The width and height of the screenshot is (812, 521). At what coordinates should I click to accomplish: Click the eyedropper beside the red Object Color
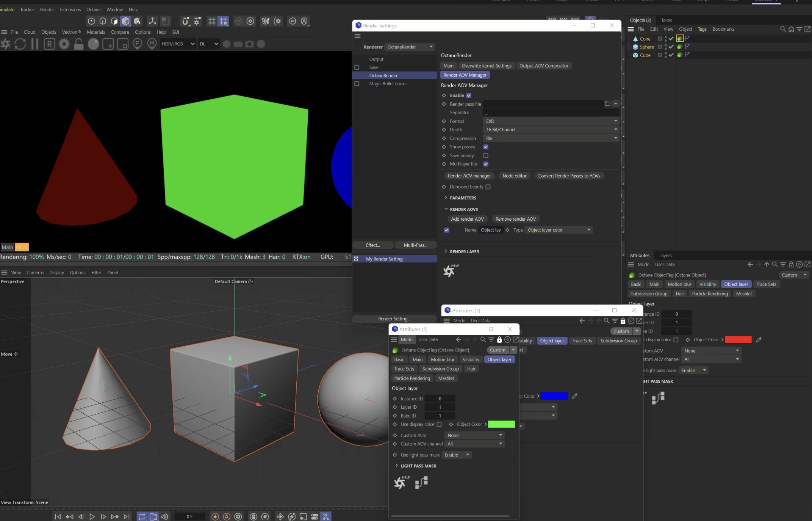759,340
